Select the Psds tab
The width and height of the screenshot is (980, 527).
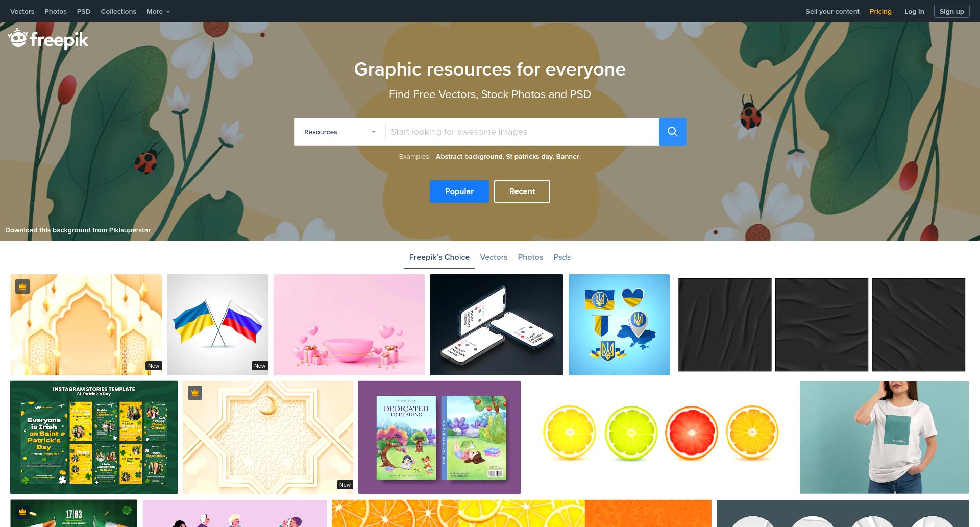[x=562, y=257]
